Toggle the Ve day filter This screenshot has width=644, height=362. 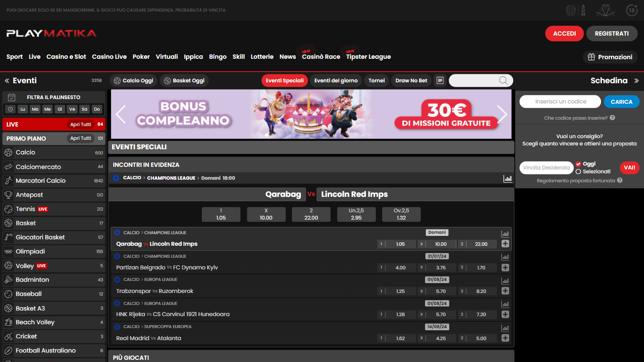[x=72, y=109]
